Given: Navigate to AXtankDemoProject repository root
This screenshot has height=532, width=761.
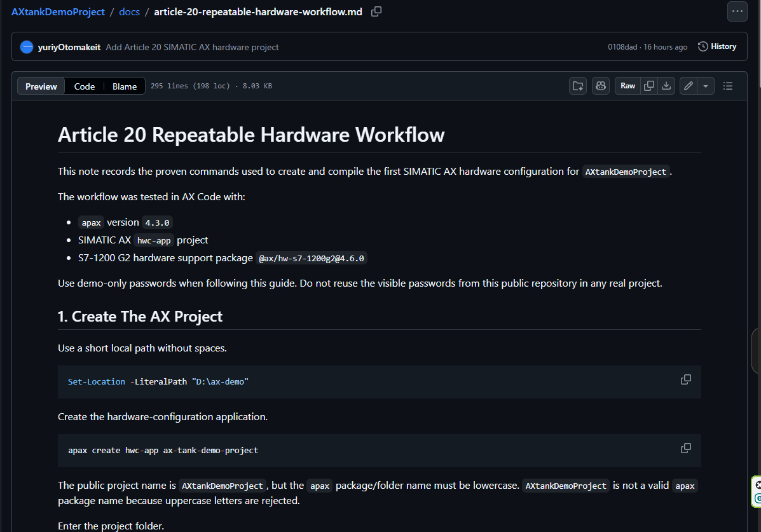Looking at the screenshot, I should (x=58, y=11).
